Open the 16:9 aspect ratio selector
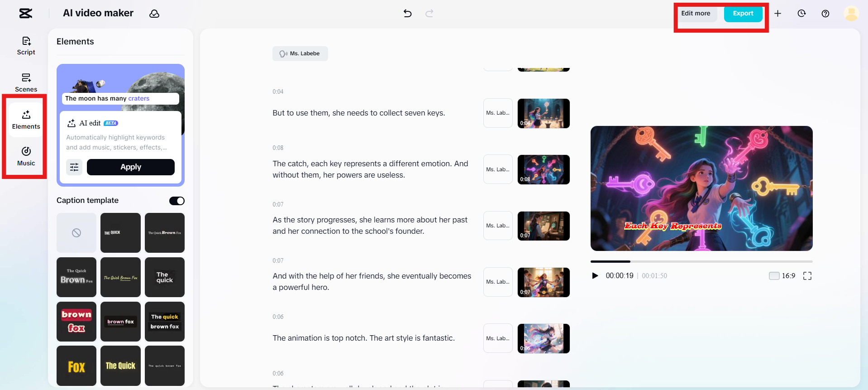 782,276
